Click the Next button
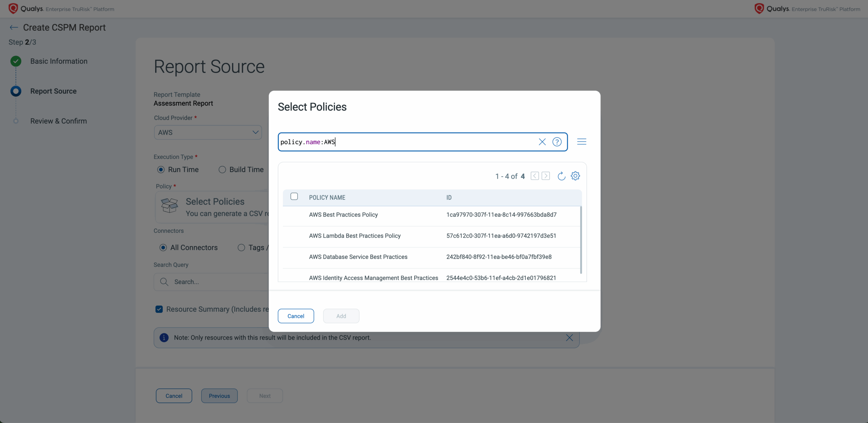 click(x=265, y=396)
